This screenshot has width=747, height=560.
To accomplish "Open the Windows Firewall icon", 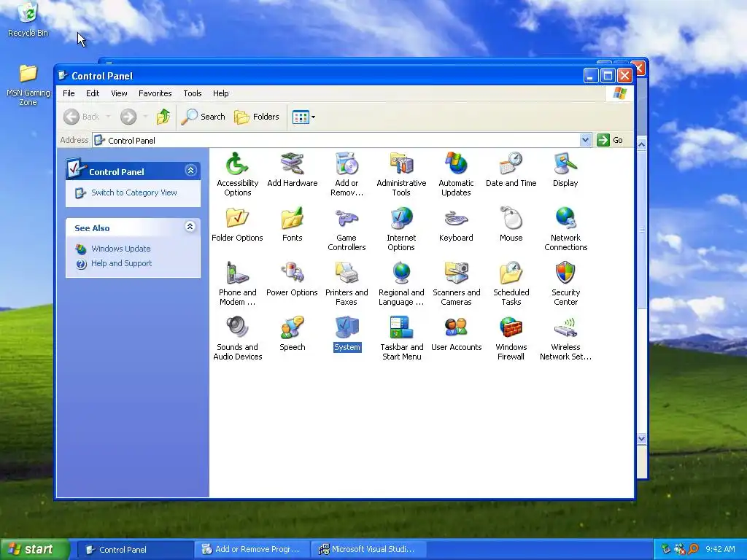I will [x=511, y=338].
